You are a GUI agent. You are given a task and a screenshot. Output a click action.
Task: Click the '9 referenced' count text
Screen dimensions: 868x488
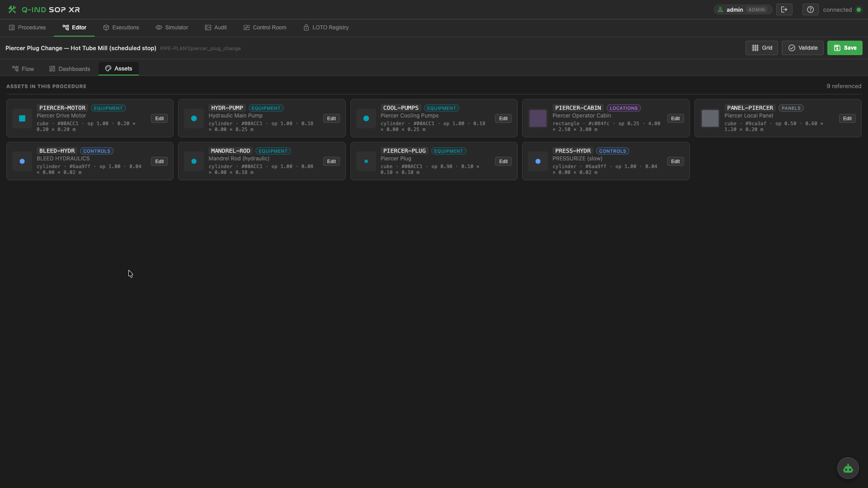tap(844, 86)
